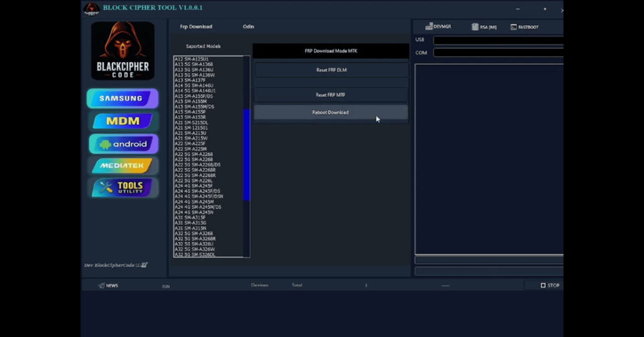The height and width of the screenshot is (337, 644).
Task: Click the upper progress bar below the log
Action: tap(489, 260)
